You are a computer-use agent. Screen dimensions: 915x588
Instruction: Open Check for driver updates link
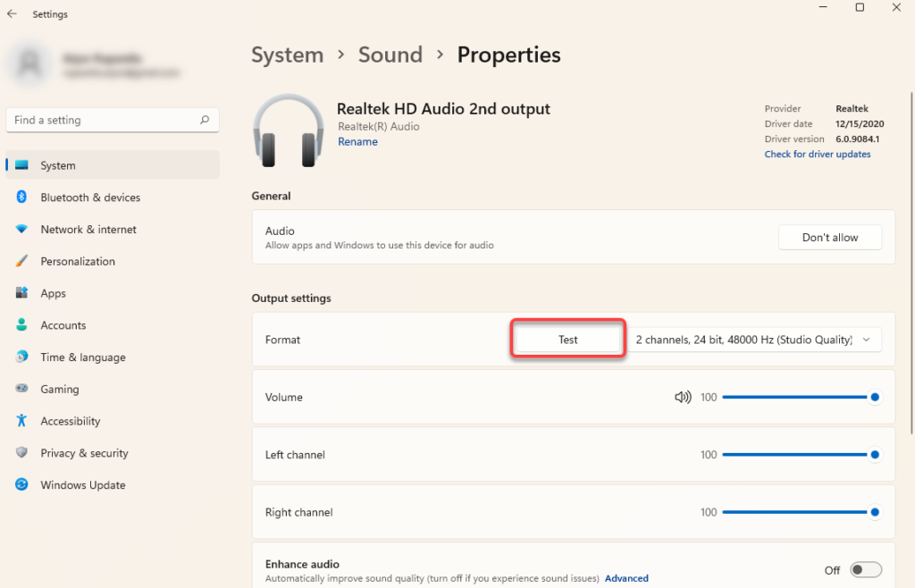pyautogui.click(x=817, y=155)
